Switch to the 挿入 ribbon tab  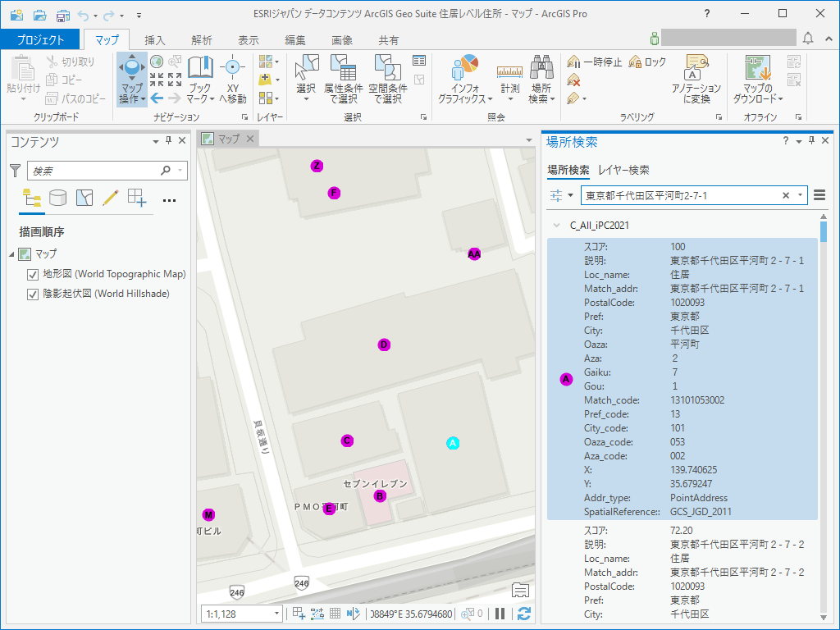[154, 40]
